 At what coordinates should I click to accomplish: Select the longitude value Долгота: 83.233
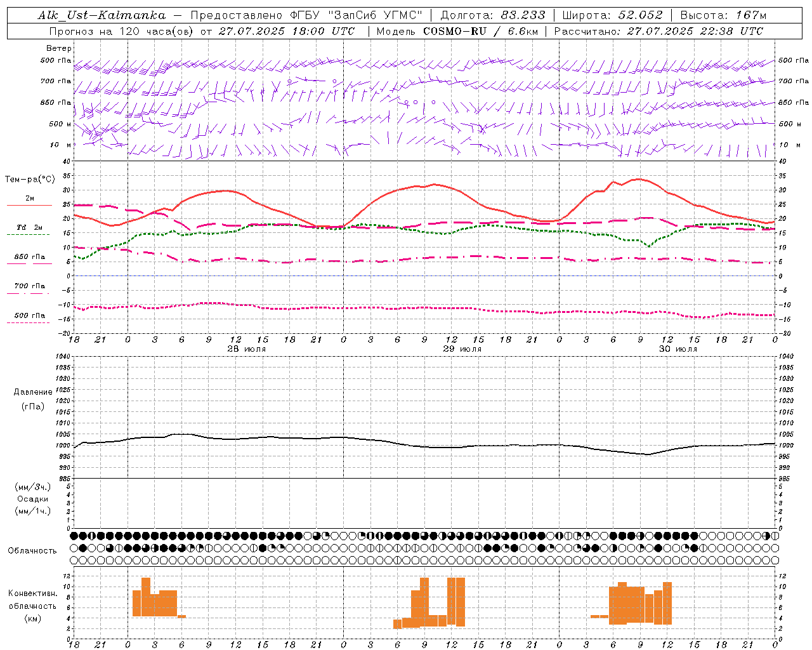[x=493, y=15]
